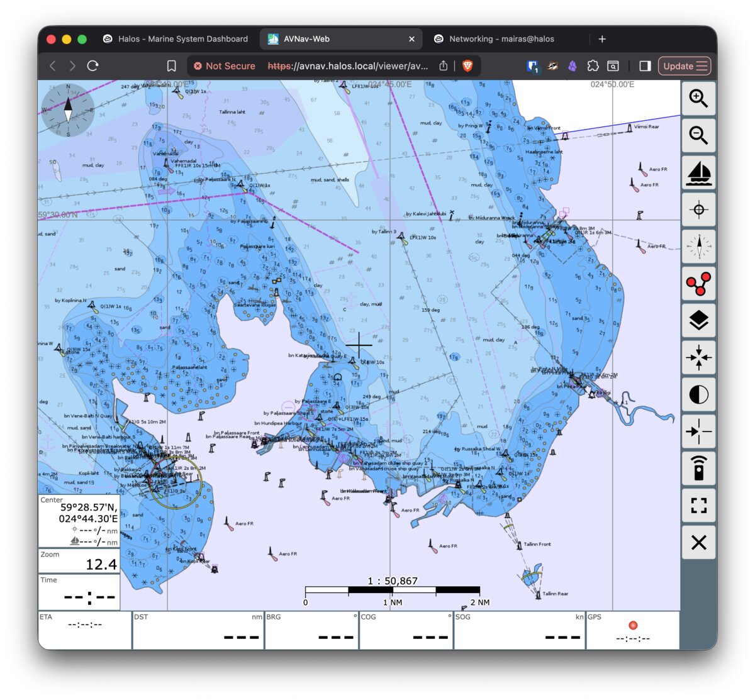Image resolution: width=755 pixels, height=700 pixels.
Task: Zoom out of the chart
Action: click(x=698, y=136)
